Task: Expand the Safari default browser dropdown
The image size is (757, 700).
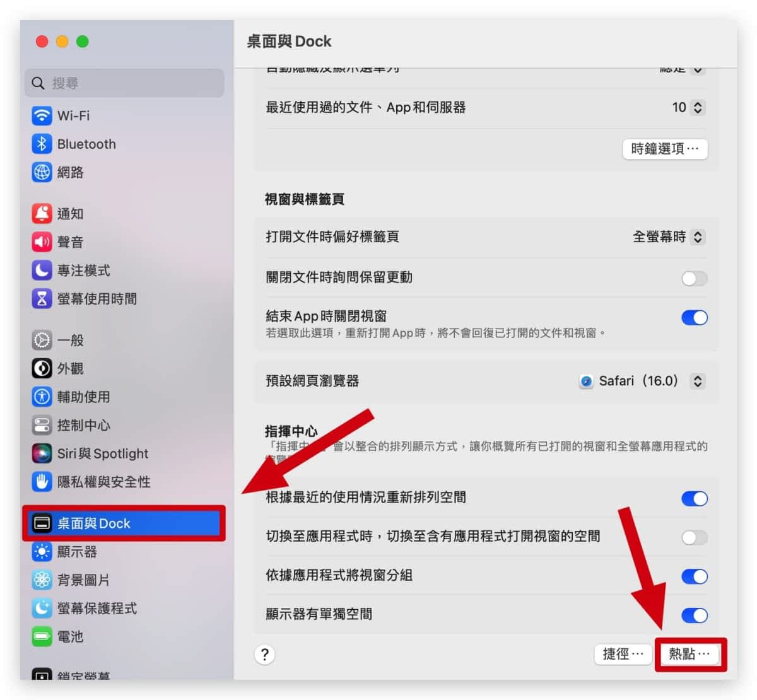Action: pos(641,381)
